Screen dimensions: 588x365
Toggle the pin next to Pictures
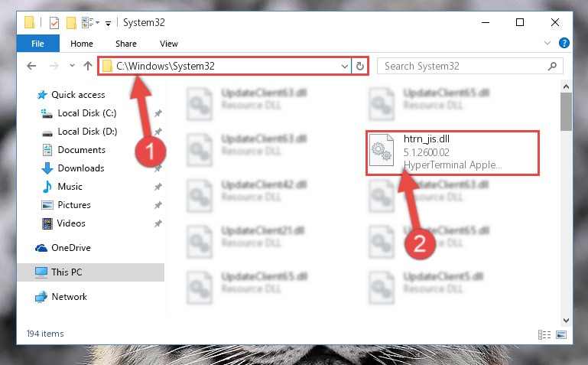pos(158,205)
